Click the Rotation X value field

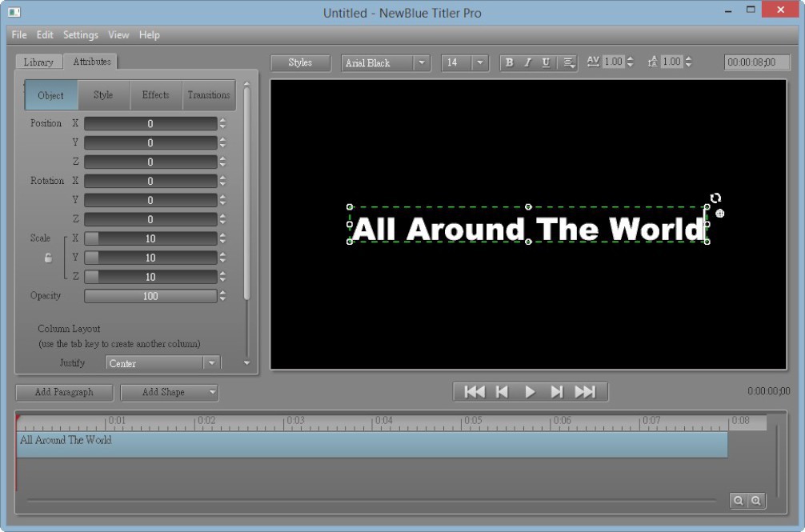150,181
